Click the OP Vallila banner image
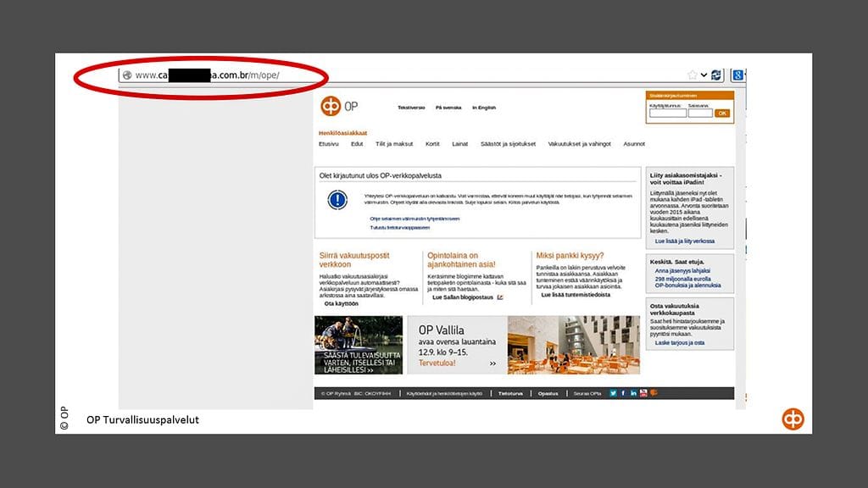This screenshot has height=488, width=868. (523, 345)
